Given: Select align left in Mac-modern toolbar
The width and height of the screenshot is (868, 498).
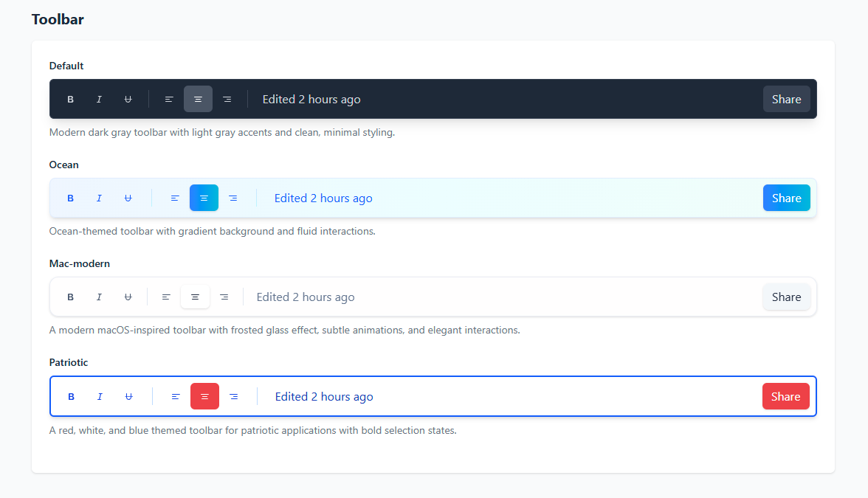Looking at the screenshot, I should tap(166, 297).
